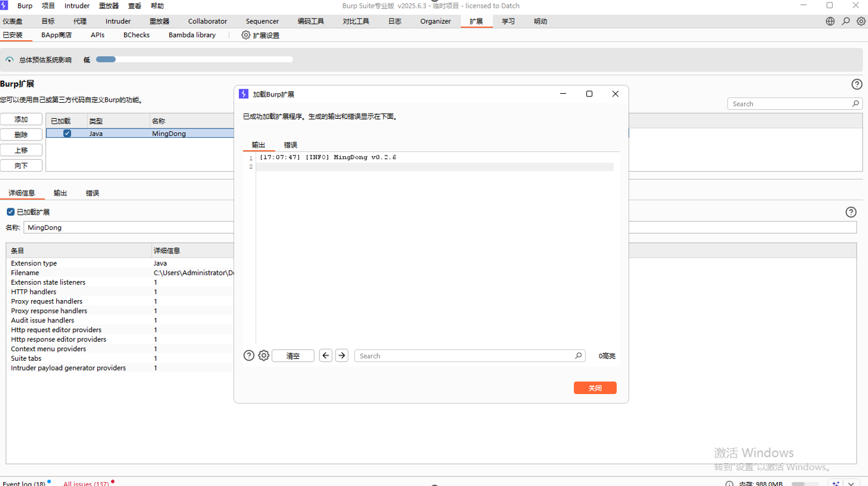
Task: Click the lightning icon in the dialog title bar
Action: point(244,94)
